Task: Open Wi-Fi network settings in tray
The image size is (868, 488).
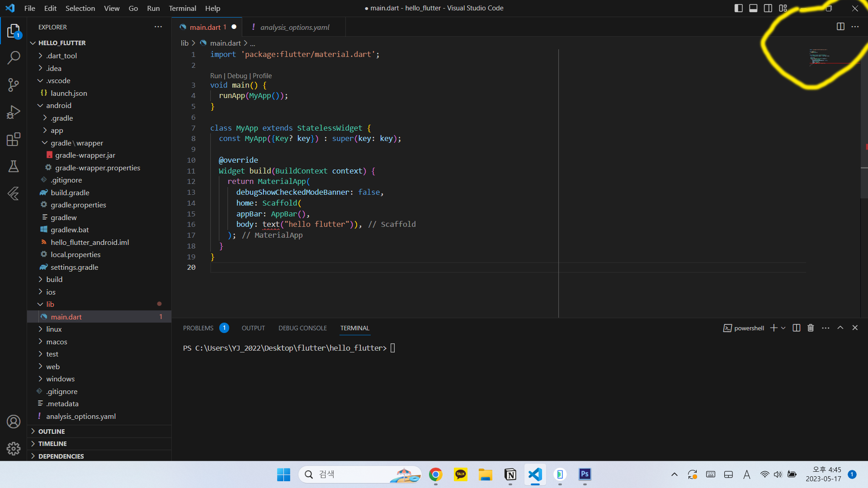Action: pyautogui.click(x=764, y=474)
